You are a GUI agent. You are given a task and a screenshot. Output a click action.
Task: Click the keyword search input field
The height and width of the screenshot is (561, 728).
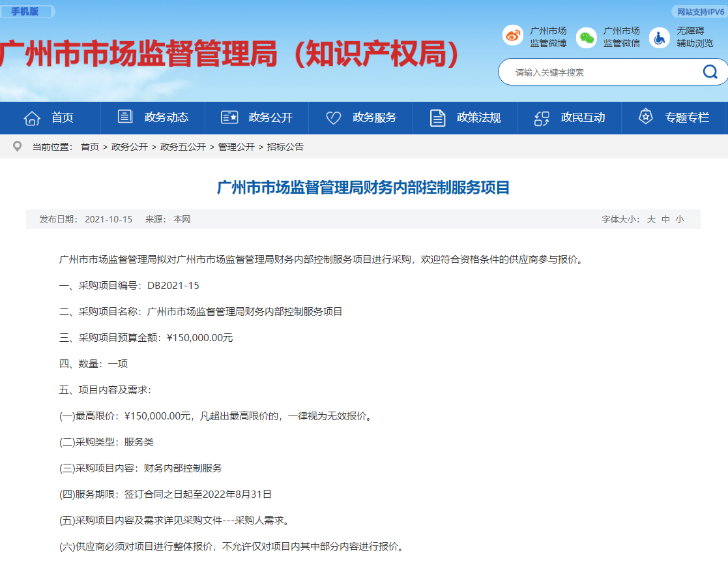pyautogui.click(x=600, y=72)
